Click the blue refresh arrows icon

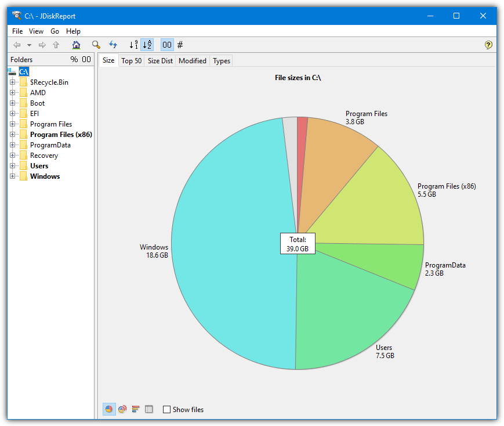(113, 45)
